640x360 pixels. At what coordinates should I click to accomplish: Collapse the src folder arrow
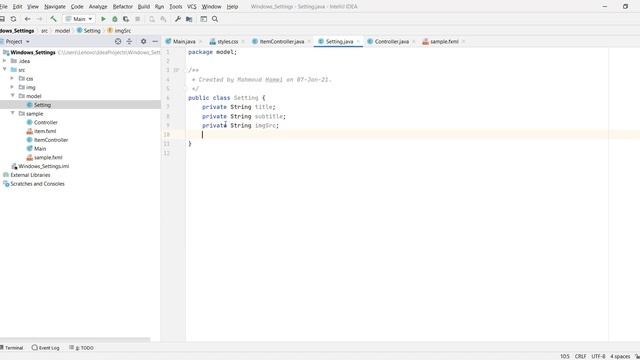(x=5, y=69)
